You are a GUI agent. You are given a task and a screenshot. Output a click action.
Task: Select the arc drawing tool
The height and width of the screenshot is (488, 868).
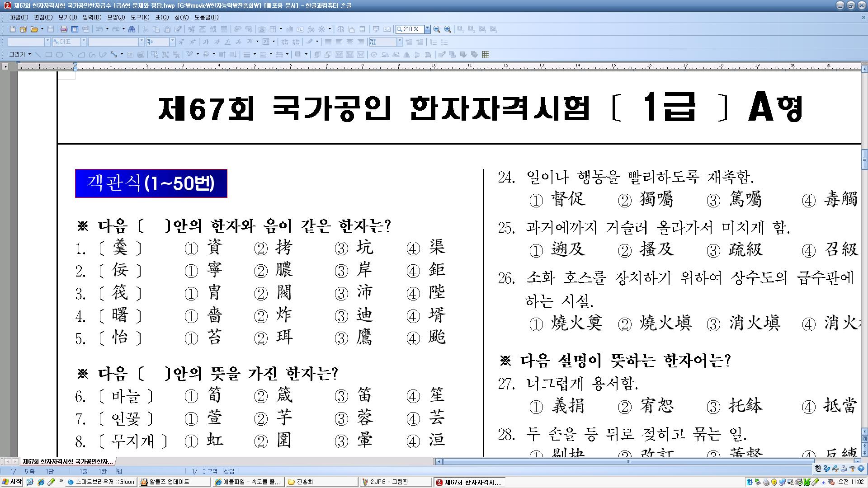point(71,55)
